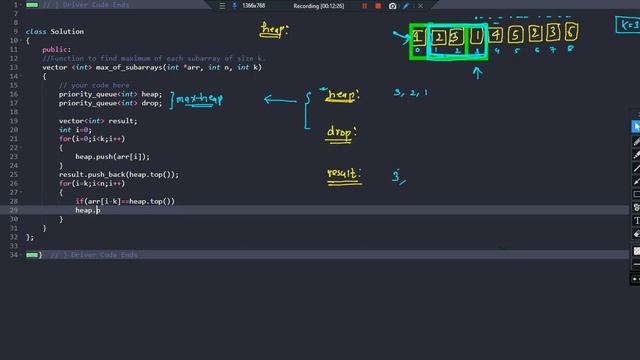Select the straight line tool
The image size is (640, 360).
(x=636, y=168)
